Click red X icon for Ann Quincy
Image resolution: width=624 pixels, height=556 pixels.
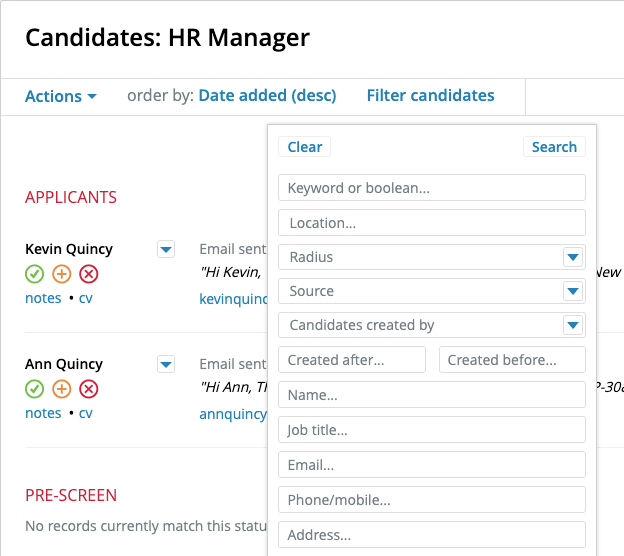click(x=89, y=389)
